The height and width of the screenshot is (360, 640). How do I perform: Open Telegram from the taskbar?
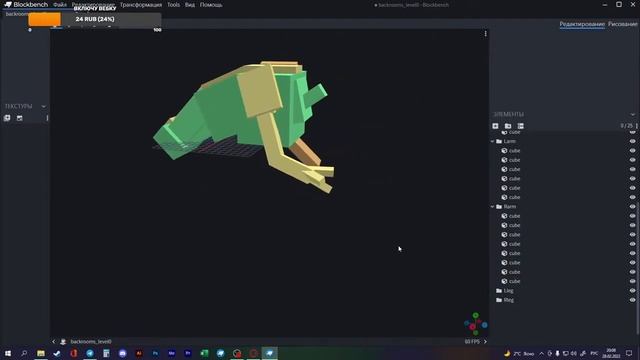[x=90, y=353]
